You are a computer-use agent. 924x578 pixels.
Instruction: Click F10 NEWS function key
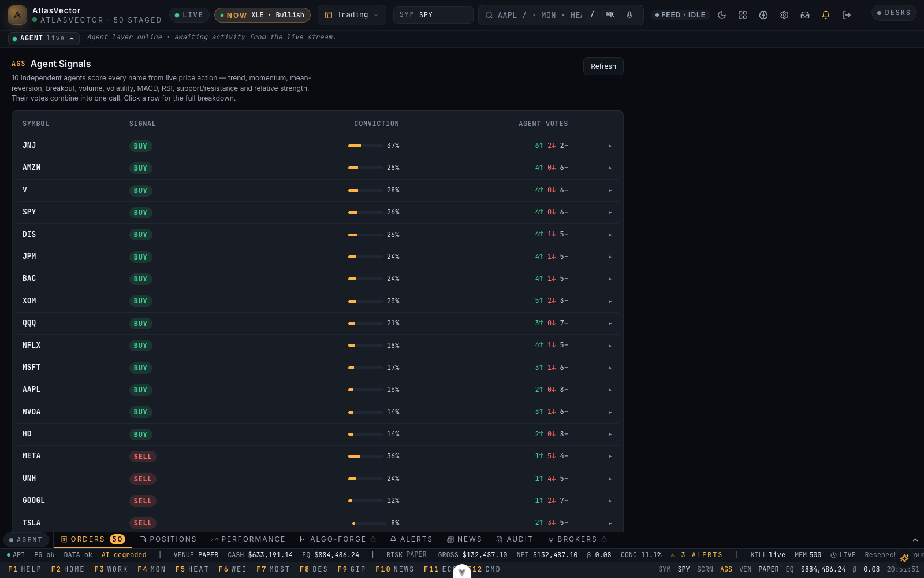pos(394,569)
